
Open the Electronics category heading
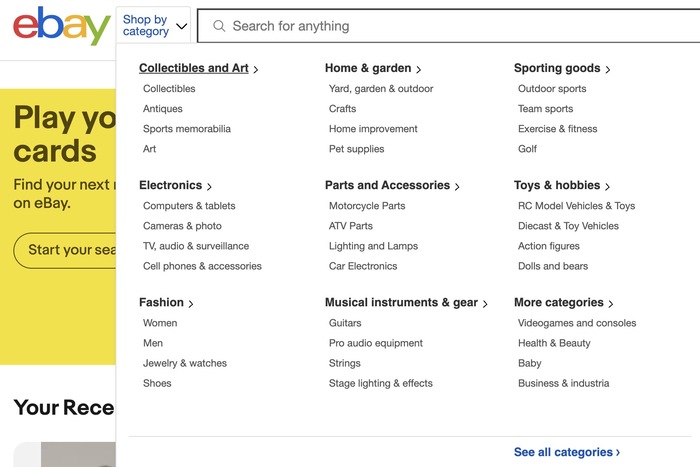coord(170,186)
